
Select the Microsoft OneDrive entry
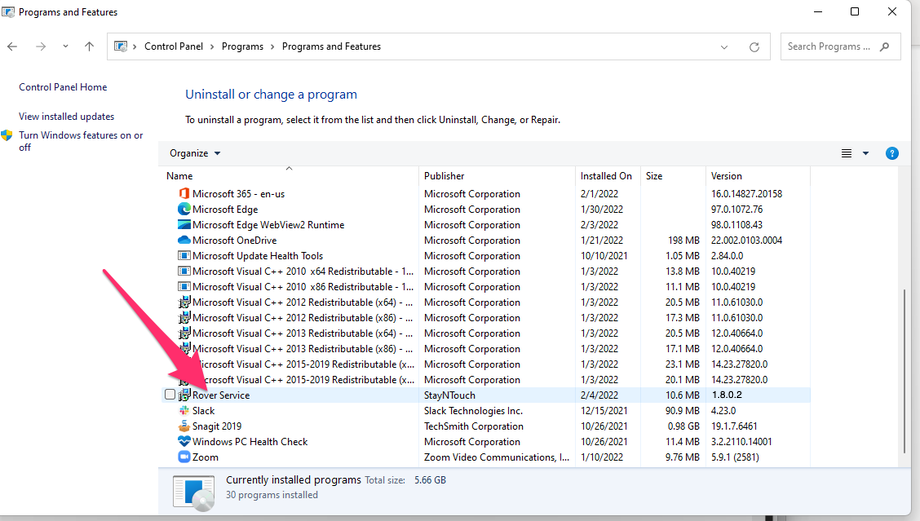pos(234,240)
